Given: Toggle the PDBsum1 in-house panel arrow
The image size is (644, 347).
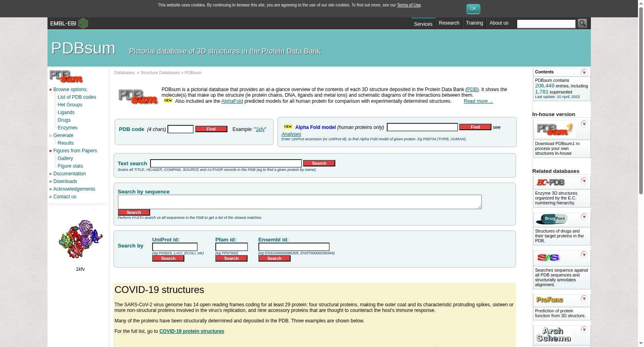Looking at the screenshot, I should point(584,124).
